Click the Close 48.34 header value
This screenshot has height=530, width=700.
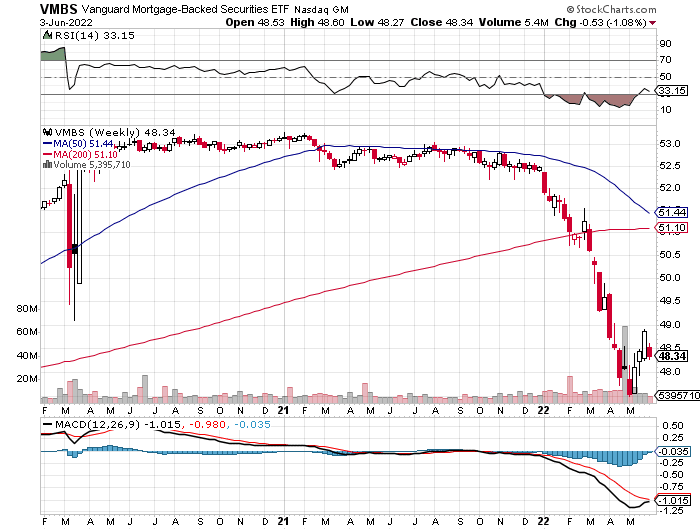442,22
